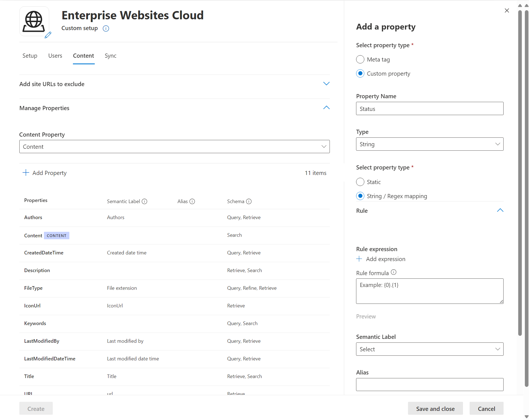Open the Sync tab
The width and height of the screenshot is (529, 420).
point(110,55)
